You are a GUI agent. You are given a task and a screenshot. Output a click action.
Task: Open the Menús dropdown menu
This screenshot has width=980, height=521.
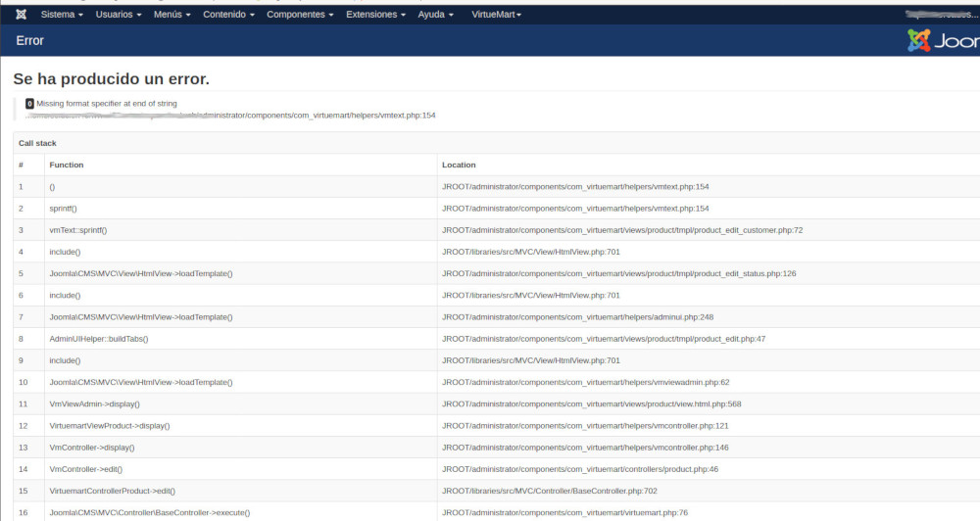tap(171, 15)
